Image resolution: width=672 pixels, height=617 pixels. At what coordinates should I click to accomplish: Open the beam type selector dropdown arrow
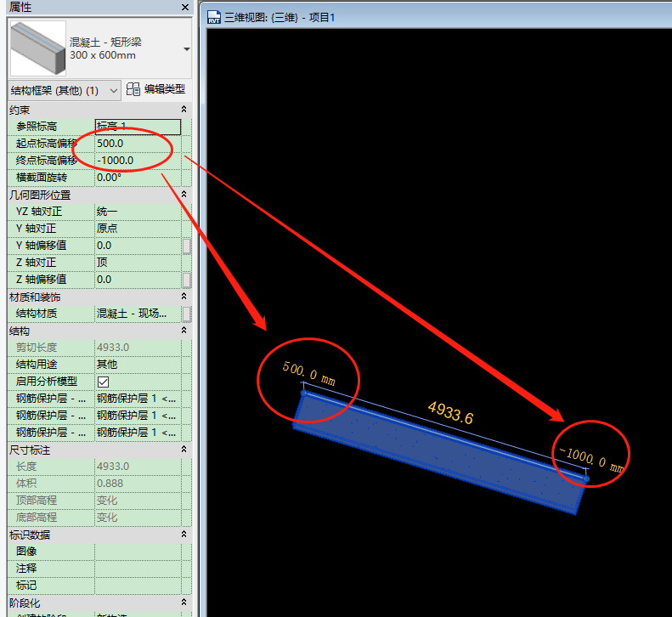pos(186,49)
